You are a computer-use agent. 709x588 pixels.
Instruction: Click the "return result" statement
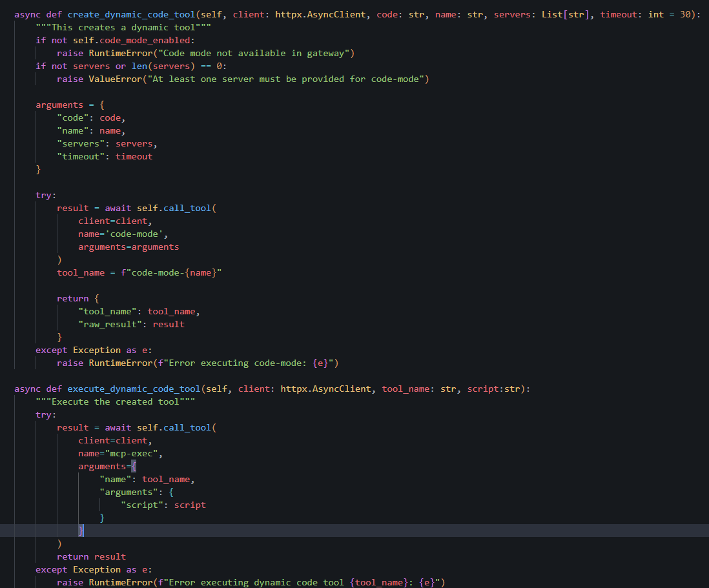(91, 557)
